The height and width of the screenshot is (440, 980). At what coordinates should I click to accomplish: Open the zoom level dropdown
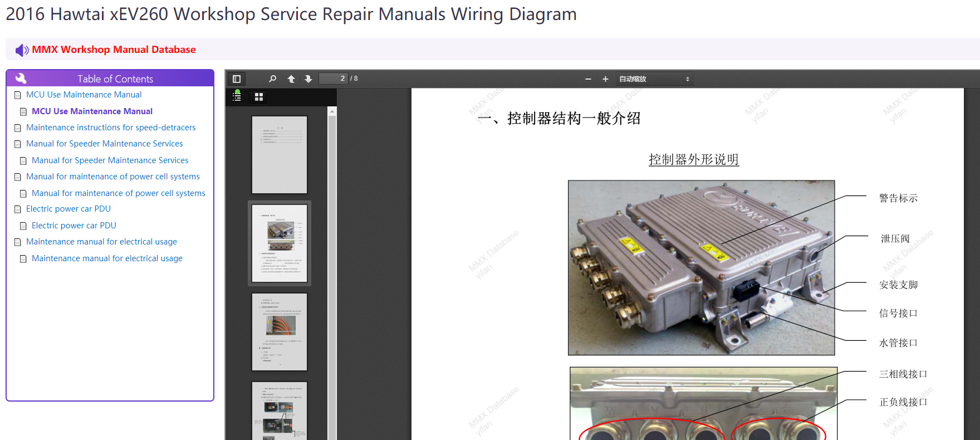pyautogui.click(x=654, y=79)
